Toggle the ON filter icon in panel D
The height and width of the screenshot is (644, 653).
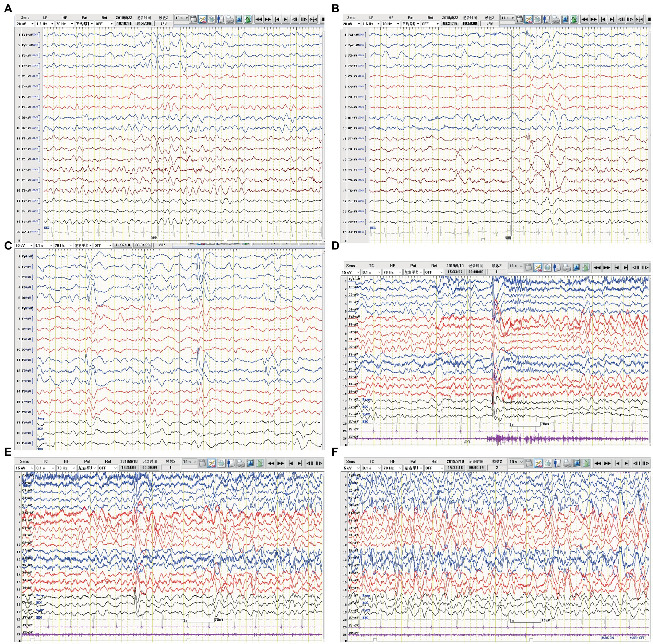(x=538, y=268)
